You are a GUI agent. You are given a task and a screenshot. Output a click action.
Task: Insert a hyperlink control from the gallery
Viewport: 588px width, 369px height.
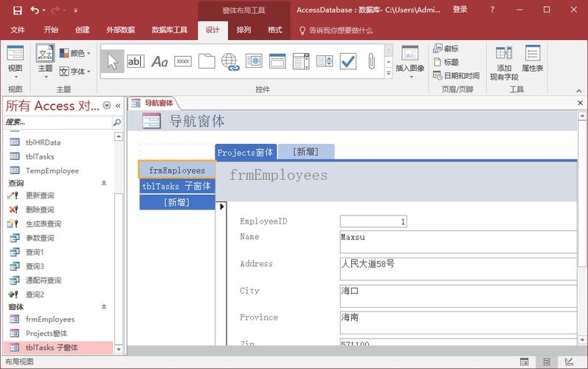[x=230, y=61]
